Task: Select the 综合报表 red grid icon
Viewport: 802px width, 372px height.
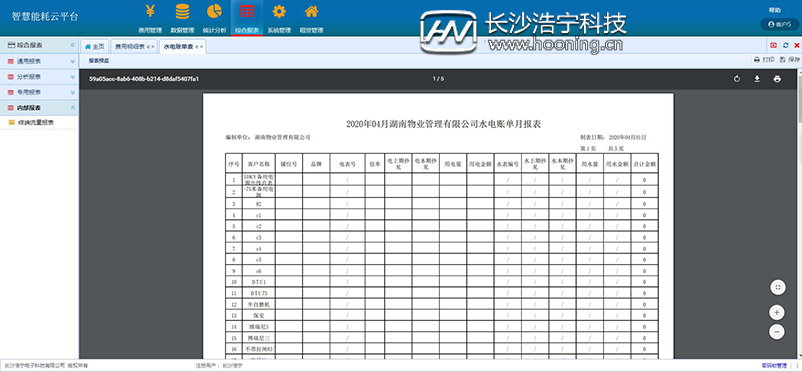Action: 247,11
